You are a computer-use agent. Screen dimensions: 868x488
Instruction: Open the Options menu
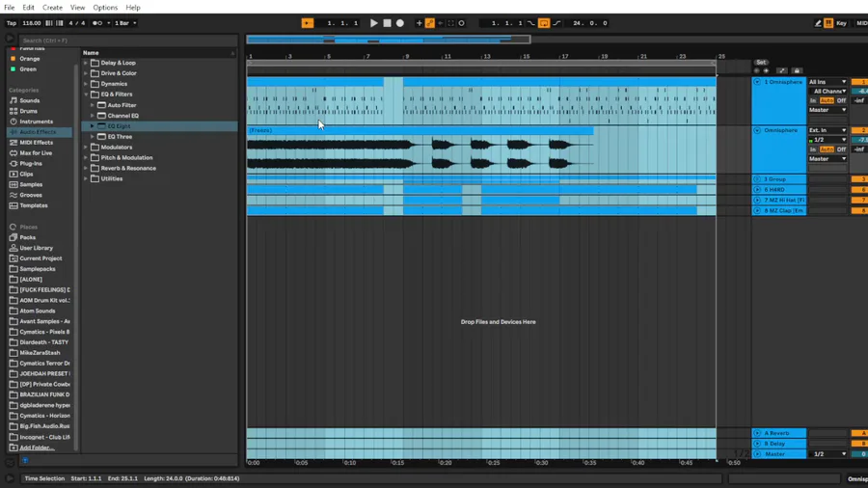[105, 8]
